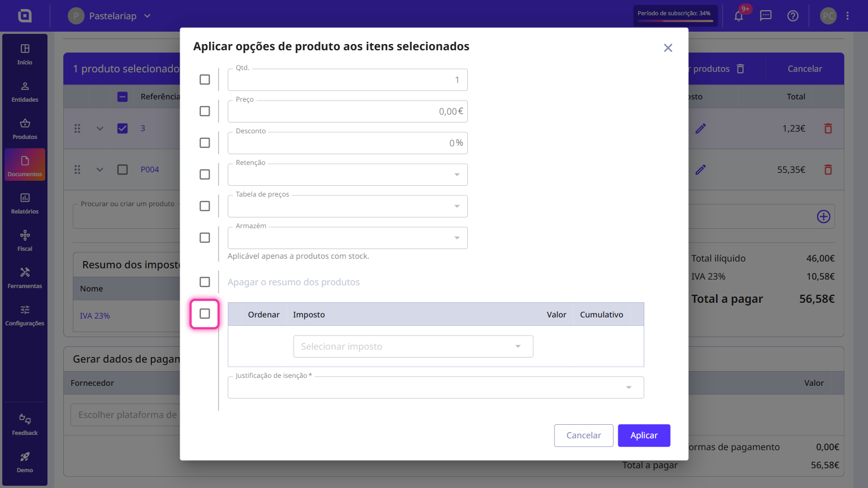
Task: Click the Preço input field
Action: 348,111
